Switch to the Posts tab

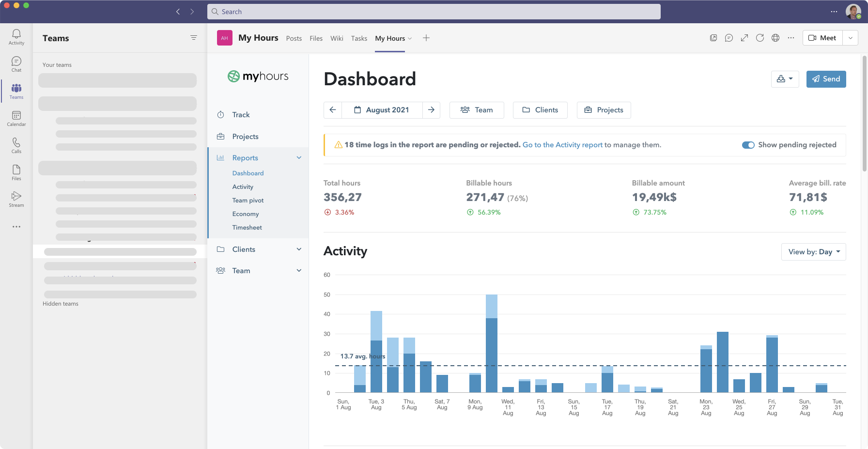coord(294,38)
